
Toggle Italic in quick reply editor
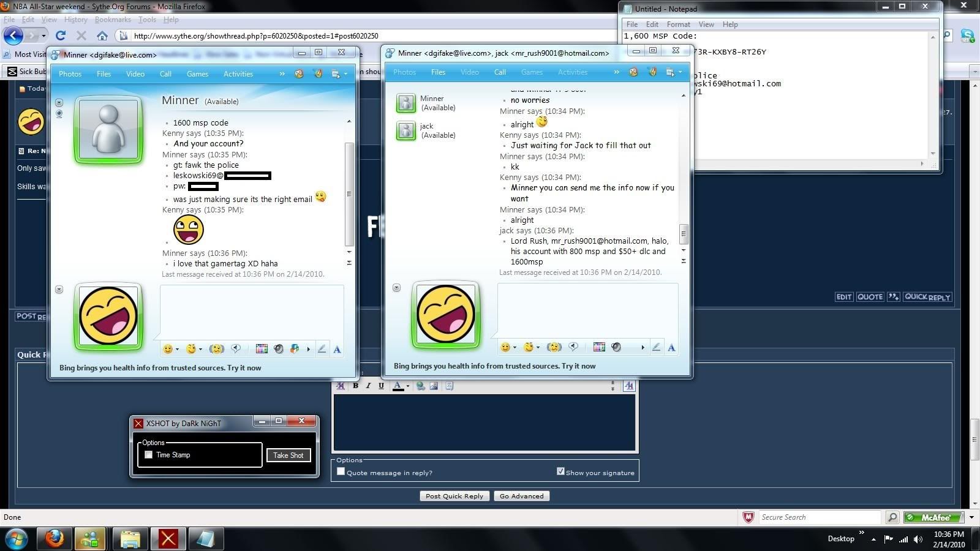368,386
